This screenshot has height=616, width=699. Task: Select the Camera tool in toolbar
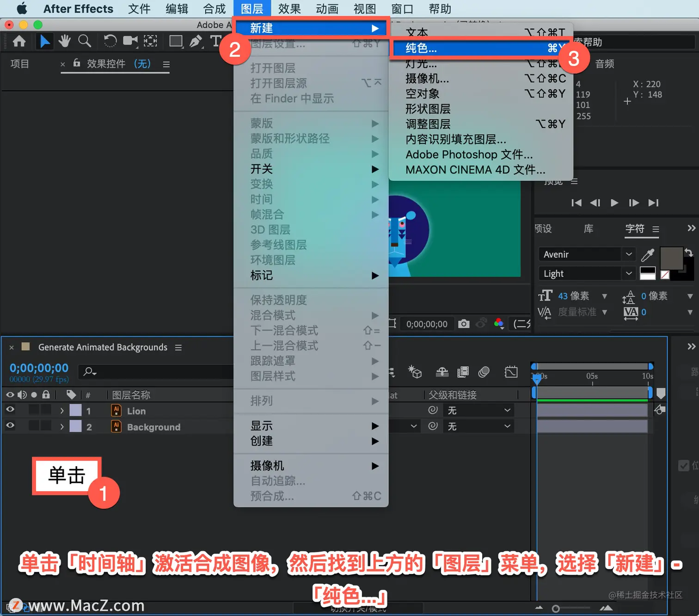[x=130, y=42]
